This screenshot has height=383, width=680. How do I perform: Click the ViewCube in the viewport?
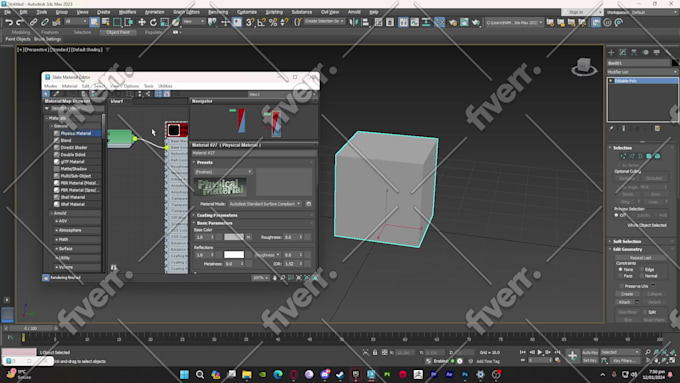[x=584, y=66]
